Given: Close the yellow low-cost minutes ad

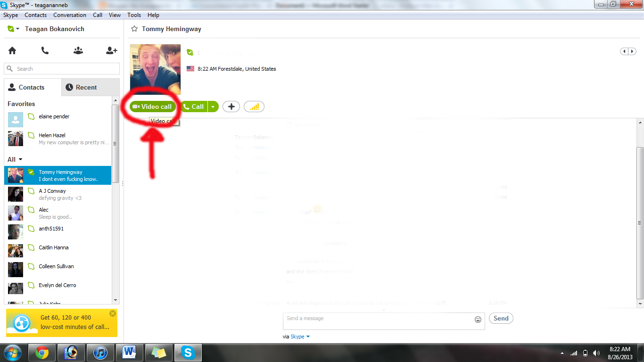Looking at the screenshot, I should [x=112, y=313].
